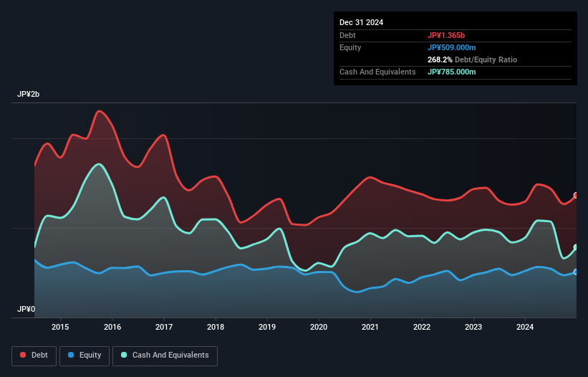Click the 2018 x-axis label
This screenshot has height=377, width=588.
216,327
